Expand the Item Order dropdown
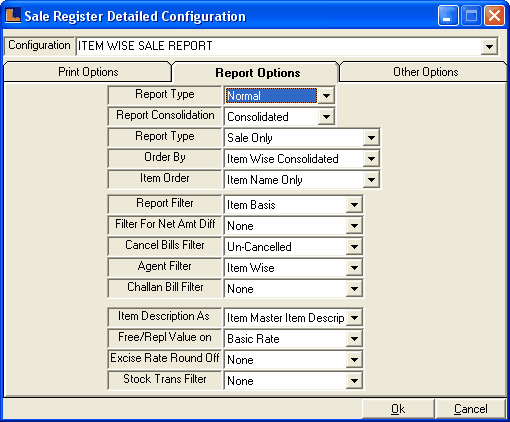This screenshot has height=422, width=510. coord(371,180)
